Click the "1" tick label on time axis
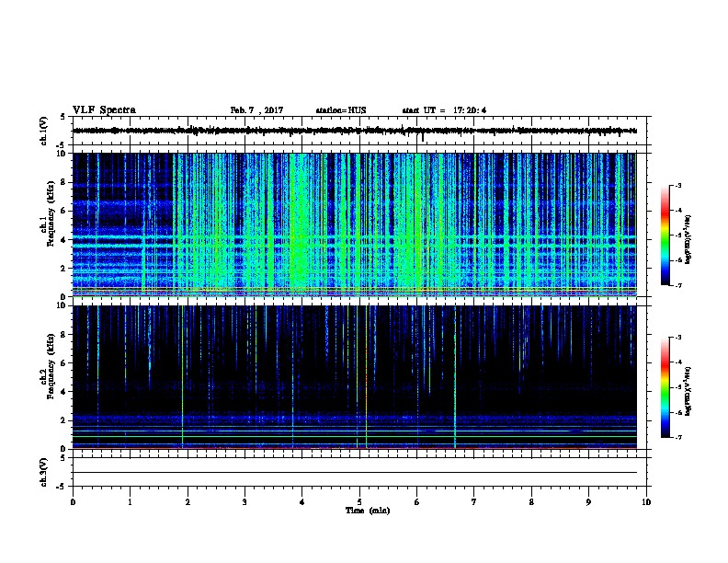 [130, 502]
